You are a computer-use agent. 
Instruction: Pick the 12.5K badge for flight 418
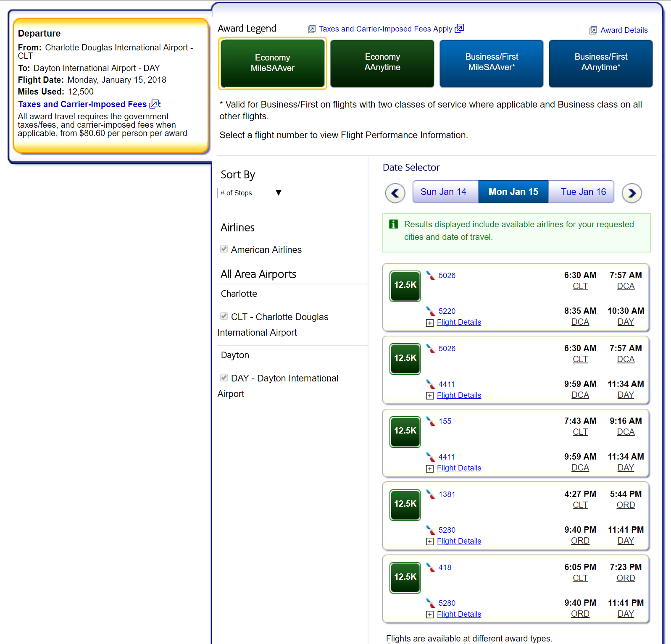pos(405,578)
